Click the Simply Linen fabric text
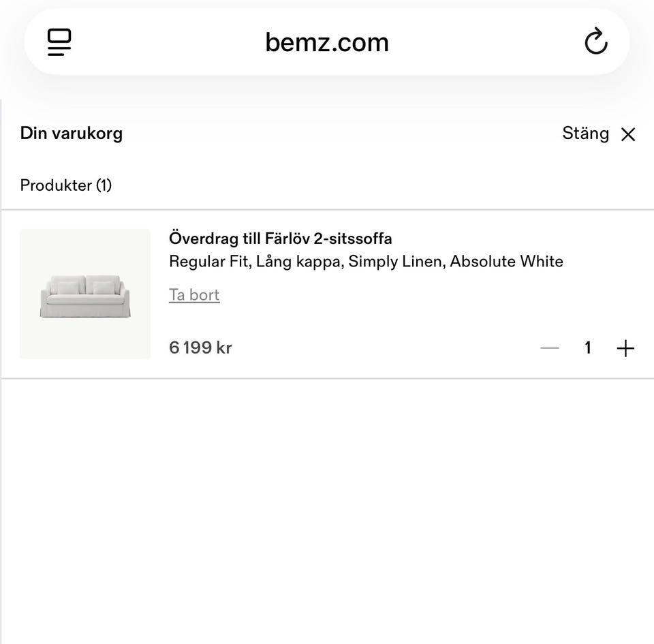654x644 pixels. coord(395,262)
